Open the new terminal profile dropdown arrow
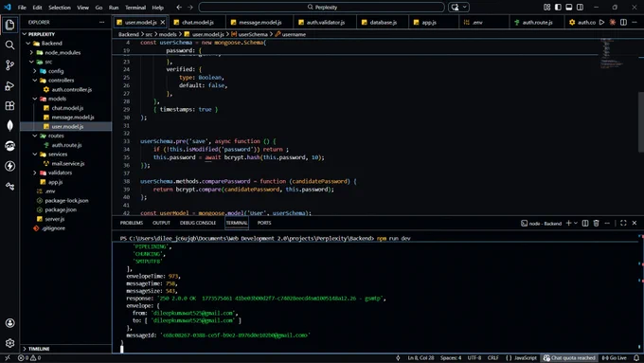644x363 pixels. point(576,223)
